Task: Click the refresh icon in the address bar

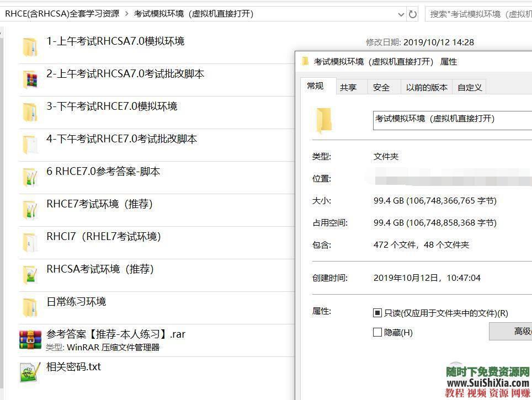Action: click(x=412, y=14)
